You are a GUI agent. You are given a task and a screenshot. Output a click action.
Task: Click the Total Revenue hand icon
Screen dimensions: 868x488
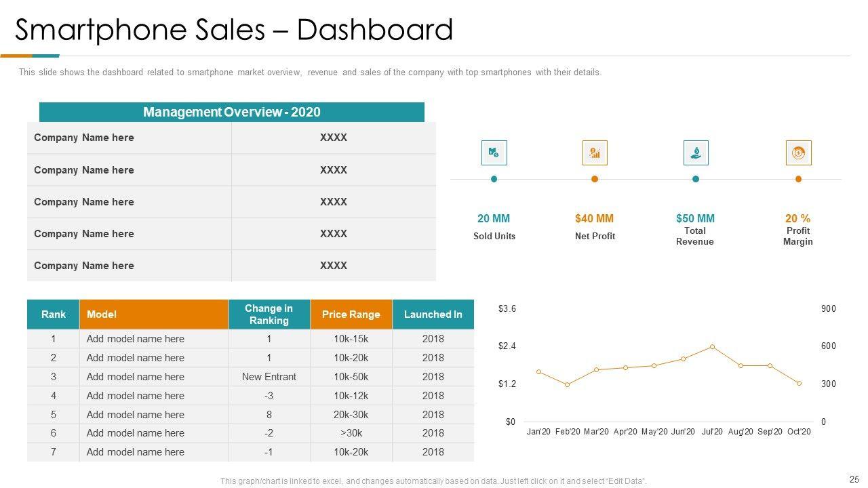[x=696, y=153]
